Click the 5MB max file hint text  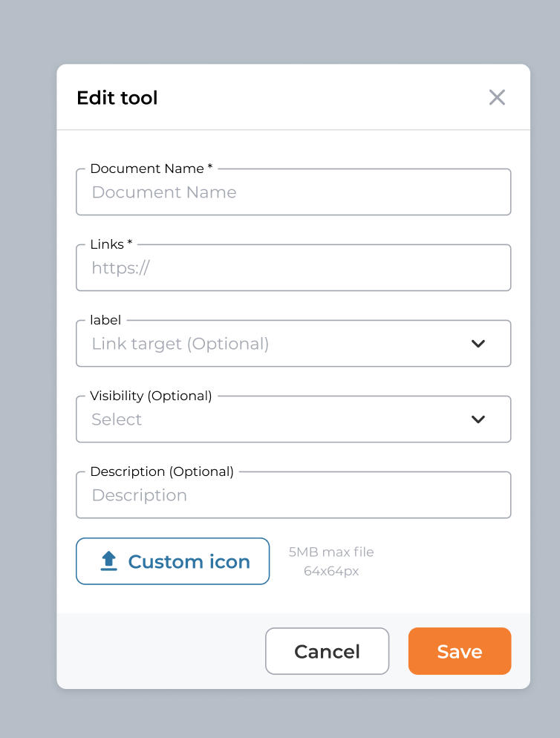pos(331,552)
